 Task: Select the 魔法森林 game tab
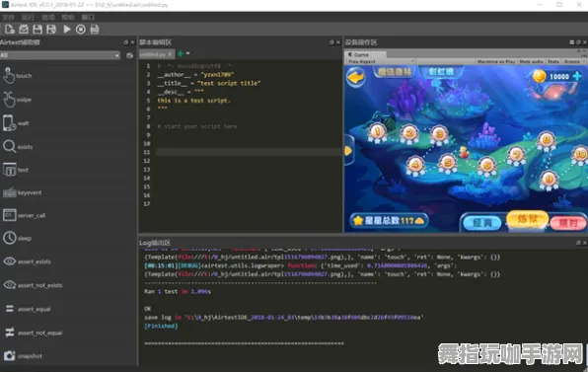pos(394,72)
